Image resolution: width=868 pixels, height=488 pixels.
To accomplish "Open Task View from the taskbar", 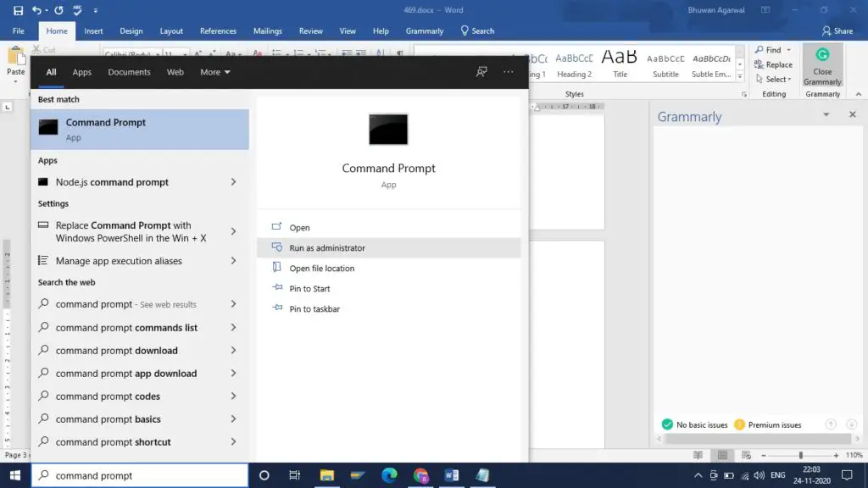I will tap(294, 475).
